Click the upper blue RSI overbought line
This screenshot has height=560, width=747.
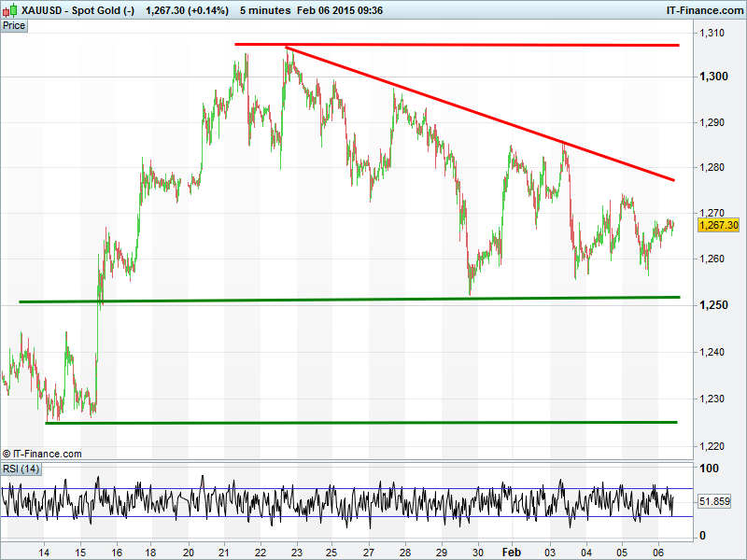(346, 488)
